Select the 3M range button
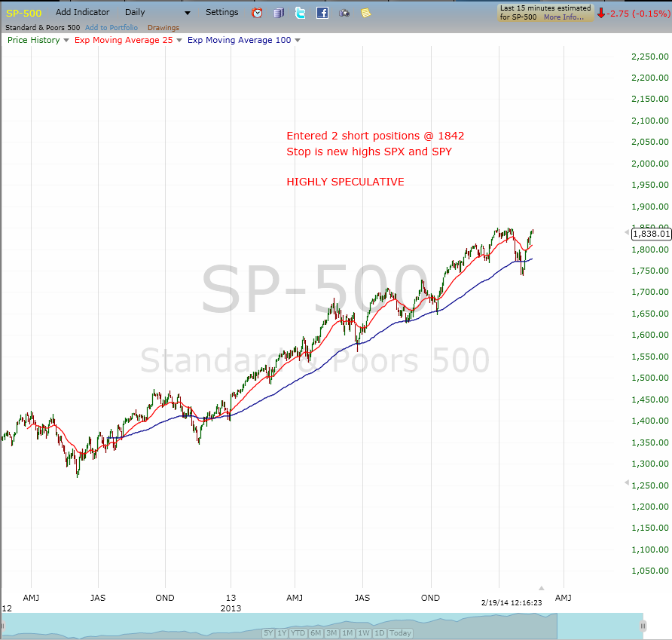The height and width of the screenshot is (640, 672). click(x=331, y=632)
